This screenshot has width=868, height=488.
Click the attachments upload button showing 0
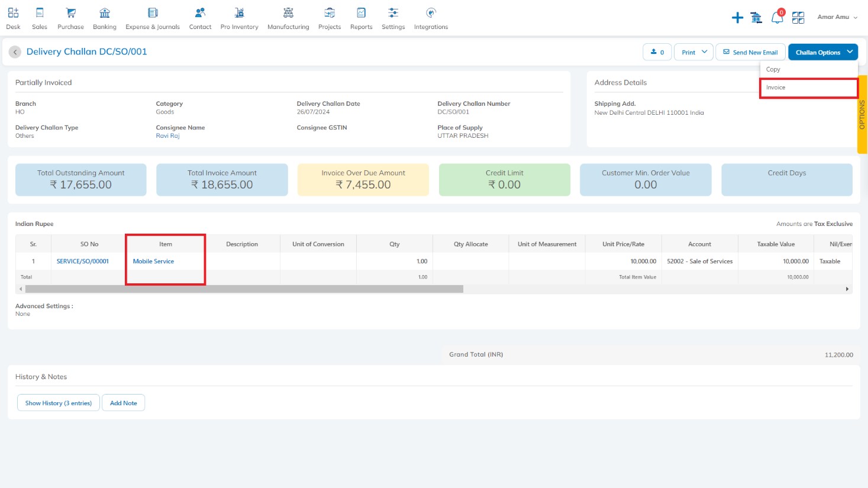click(x=657, y=52)
